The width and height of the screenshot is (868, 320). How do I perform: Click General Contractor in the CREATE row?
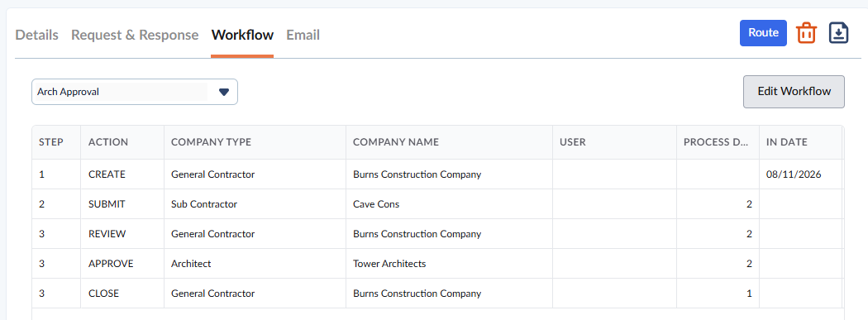point(213,174)
